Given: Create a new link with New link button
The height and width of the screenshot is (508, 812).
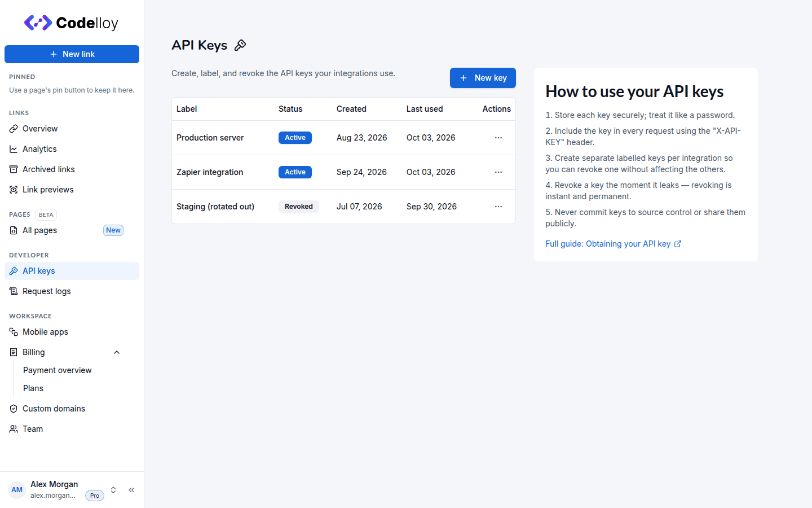Looking at the screenshot, I should click(72, 54).
